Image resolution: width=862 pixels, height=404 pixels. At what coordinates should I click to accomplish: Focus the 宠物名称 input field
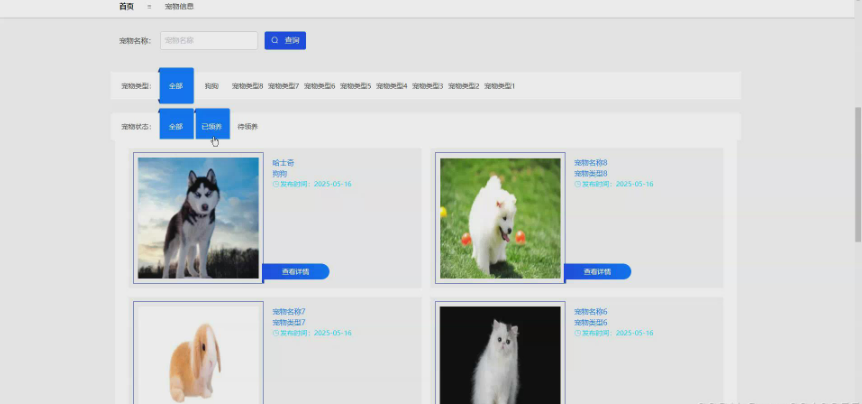209,40
